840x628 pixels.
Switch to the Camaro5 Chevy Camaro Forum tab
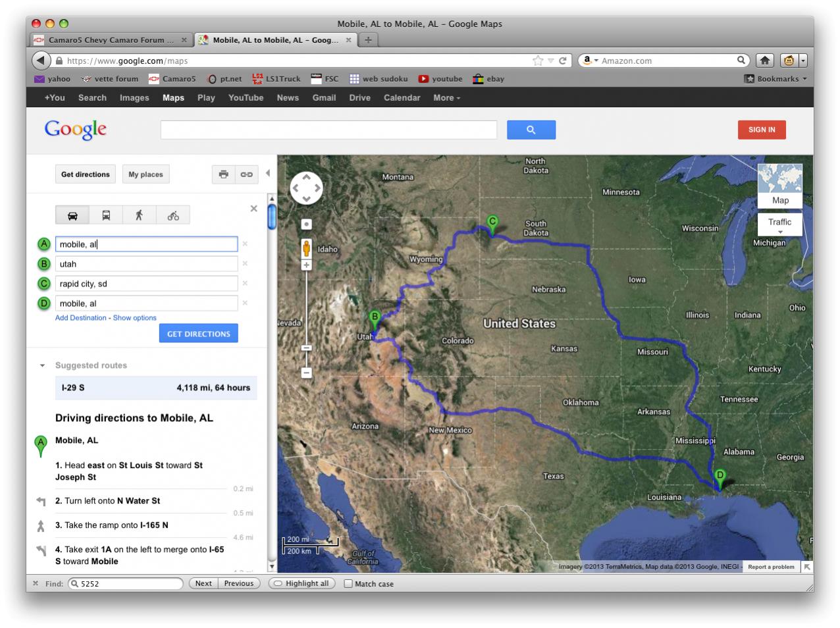110,40
